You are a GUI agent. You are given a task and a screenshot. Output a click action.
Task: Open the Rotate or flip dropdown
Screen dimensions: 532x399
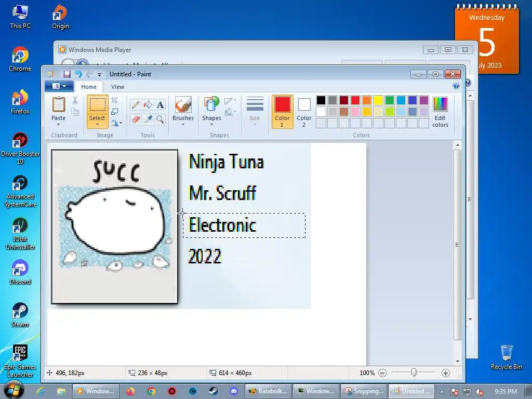click(x=117, y=123)
